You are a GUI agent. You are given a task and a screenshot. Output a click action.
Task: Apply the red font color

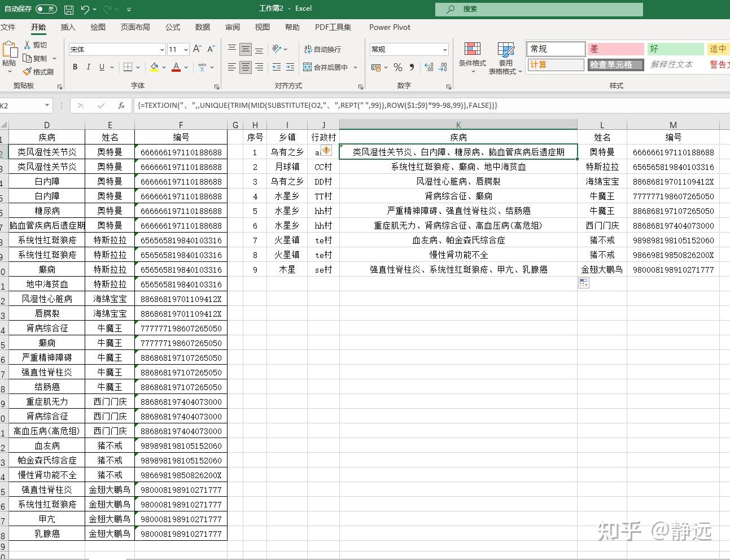176,67
